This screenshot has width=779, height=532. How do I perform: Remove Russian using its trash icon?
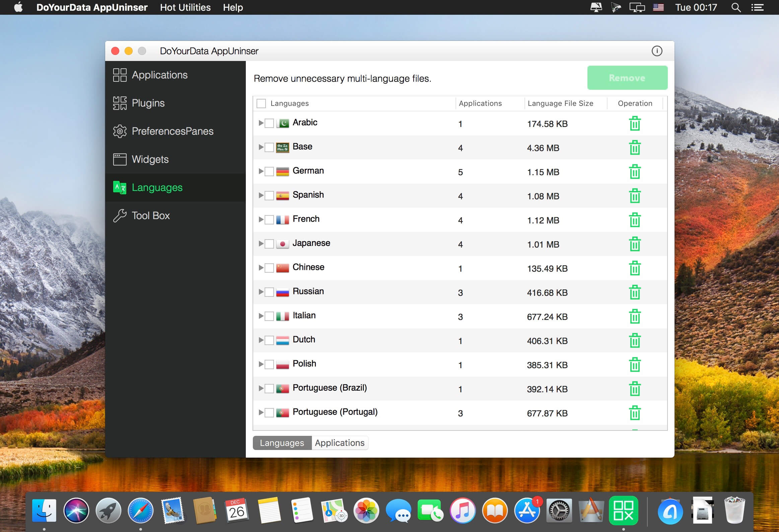[635, 292]
